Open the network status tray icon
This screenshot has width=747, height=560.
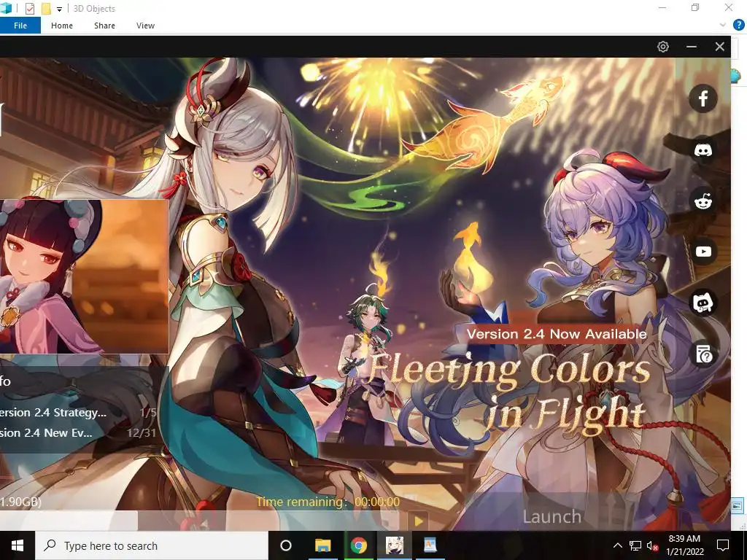pyautogui.click(x=635, y=545)
